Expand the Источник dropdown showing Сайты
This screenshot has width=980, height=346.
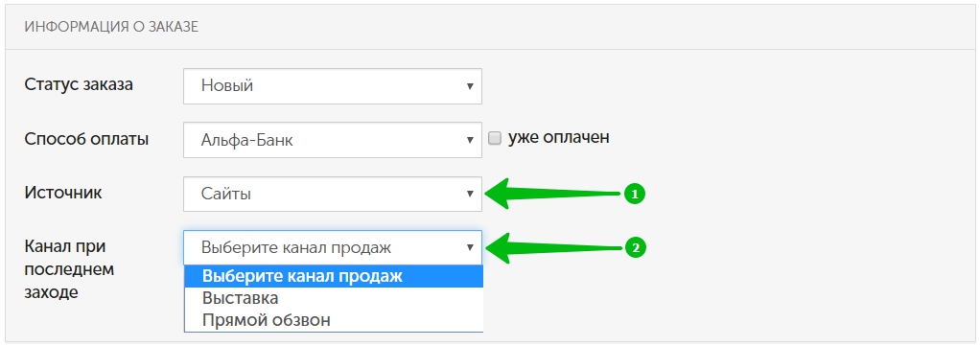[x=333, y=195]
